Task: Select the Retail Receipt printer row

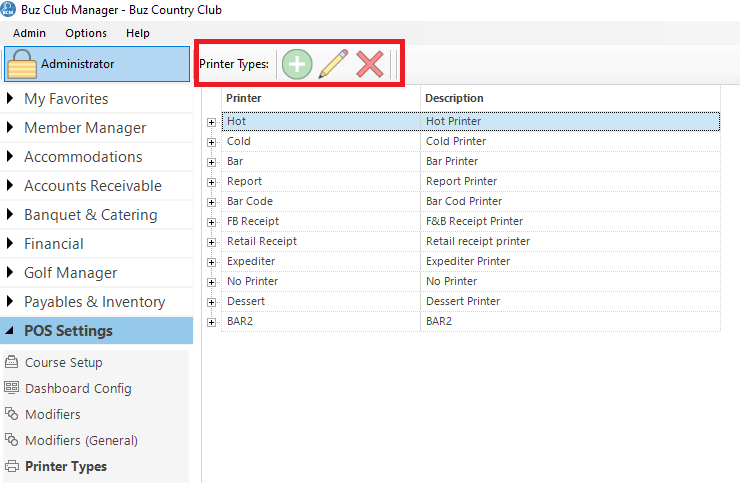Action: click(x=262, y=241)
